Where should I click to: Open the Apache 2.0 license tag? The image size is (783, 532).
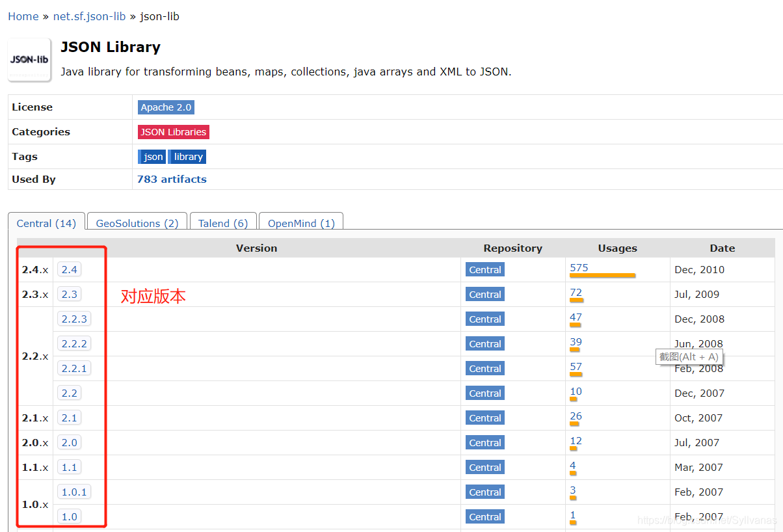(166, 107)
